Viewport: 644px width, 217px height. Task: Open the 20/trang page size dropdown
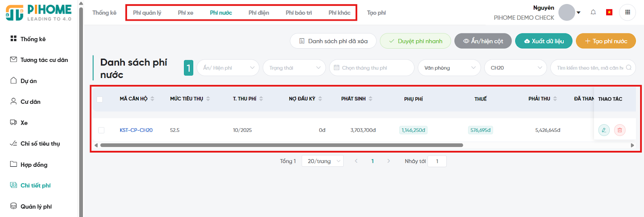tap(322, 161)
